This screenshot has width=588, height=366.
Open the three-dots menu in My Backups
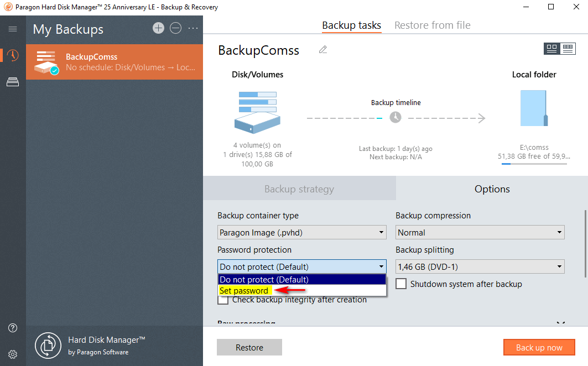(193, 28)
